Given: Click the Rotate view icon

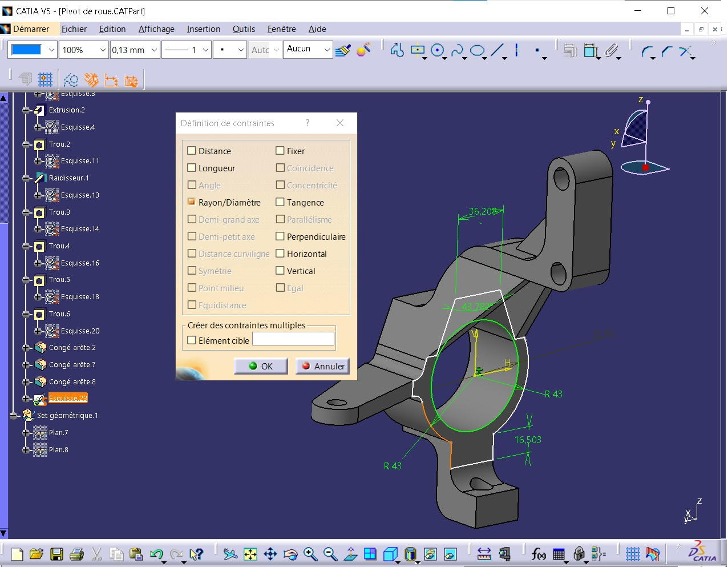Looking at the screenshot, I should coord(290,554).
